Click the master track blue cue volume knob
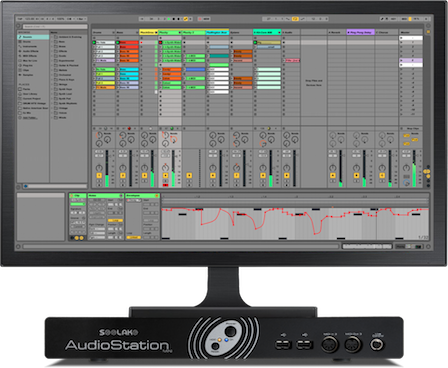This screenshot has width=448, height=368. 406,183
